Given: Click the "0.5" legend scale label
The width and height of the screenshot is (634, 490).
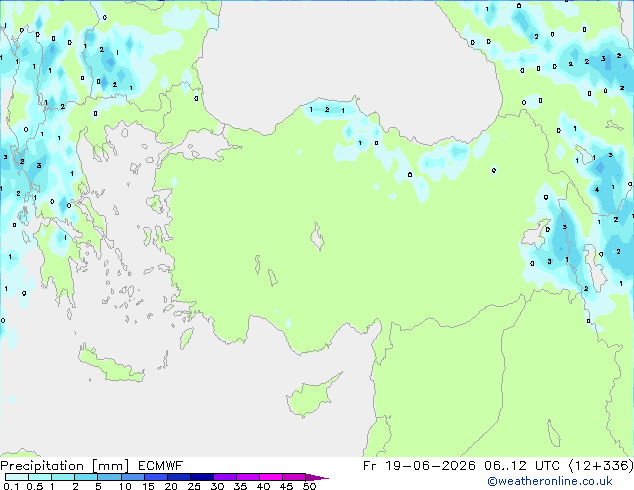Looking at the screenshot, I should (35, 486).
